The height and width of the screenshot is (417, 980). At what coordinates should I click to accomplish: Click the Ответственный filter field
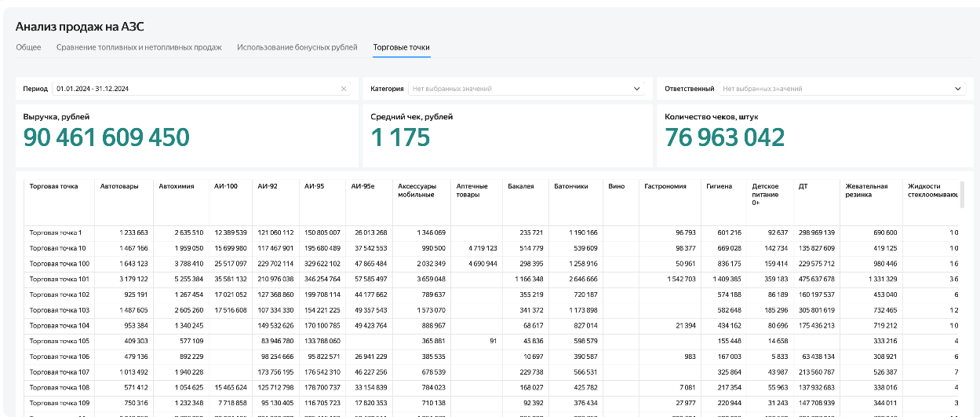(x=842, y=89)
